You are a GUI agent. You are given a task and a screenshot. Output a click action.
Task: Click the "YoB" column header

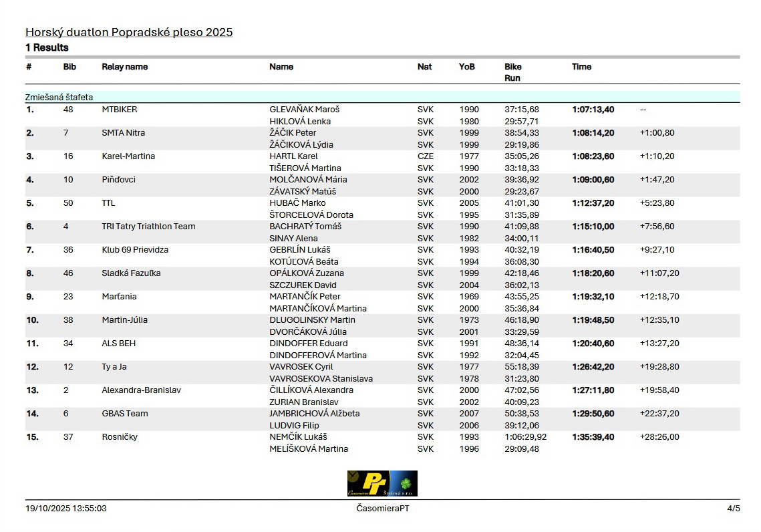click(466, 67)
